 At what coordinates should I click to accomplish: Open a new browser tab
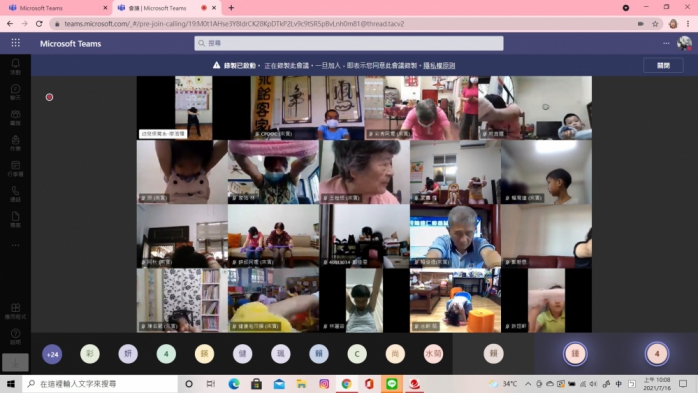pos(231,8)
